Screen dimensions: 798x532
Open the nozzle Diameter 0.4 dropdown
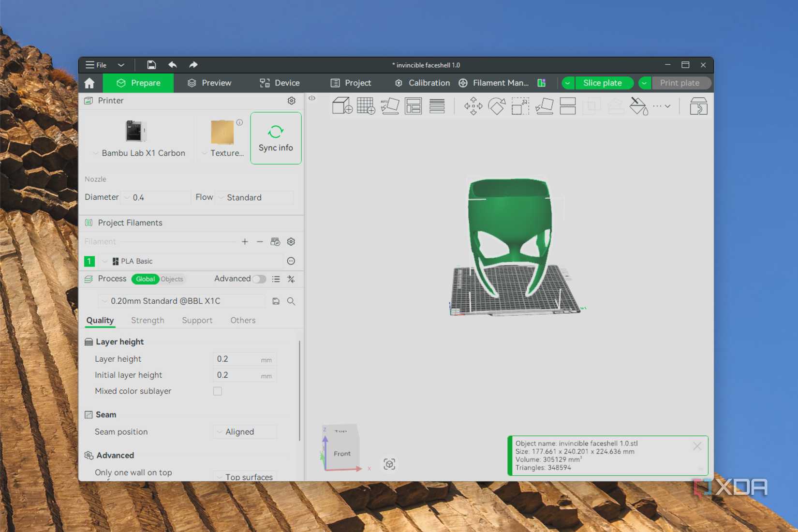coord(156,197)
